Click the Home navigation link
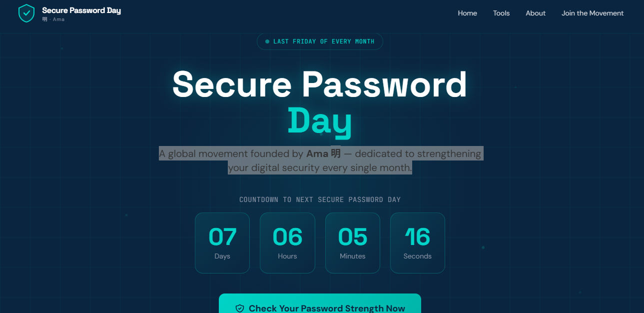Viewport: 644px width, 313px height. (467, 13)
